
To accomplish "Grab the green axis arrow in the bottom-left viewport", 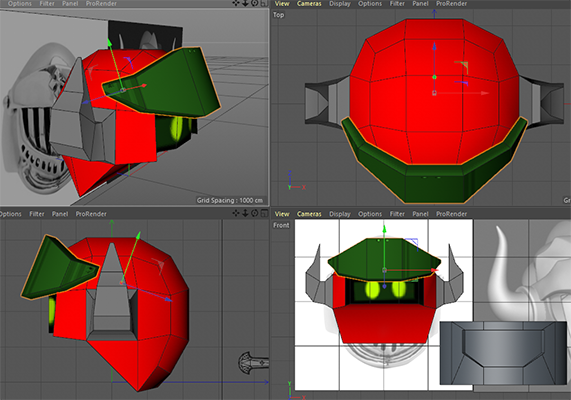I will [x=138, y=235].
